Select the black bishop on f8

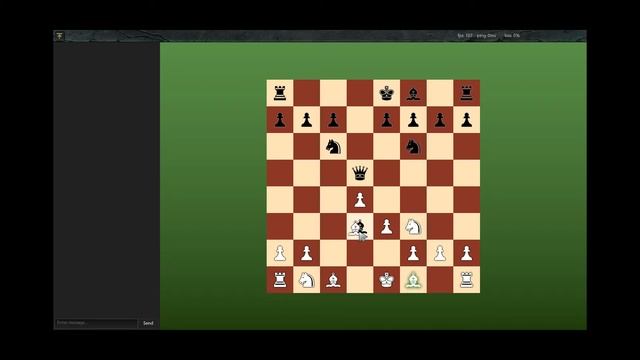[x=413, y=94]
